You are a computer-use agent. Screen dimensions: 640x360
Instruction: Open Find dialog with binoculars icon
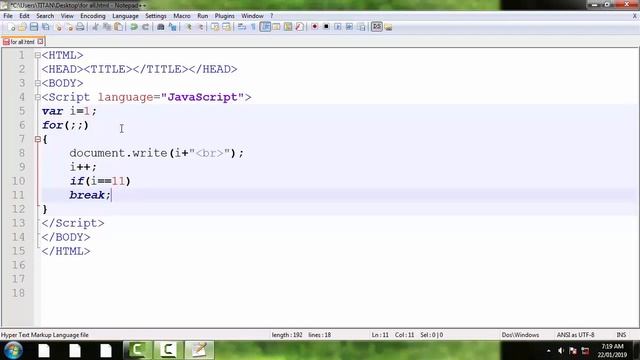160,27
